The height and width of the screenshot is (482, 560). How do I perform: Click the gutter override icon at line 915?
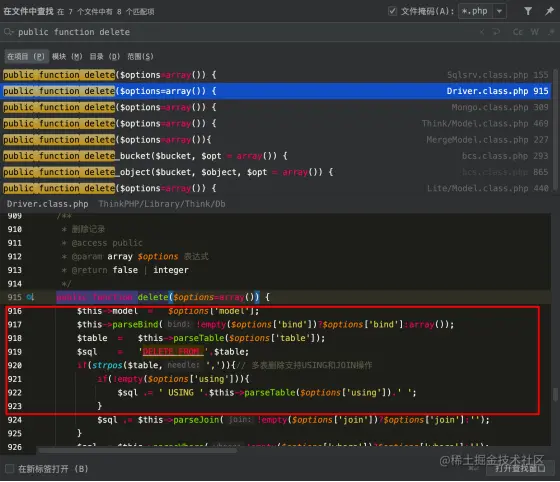point(30,297)
